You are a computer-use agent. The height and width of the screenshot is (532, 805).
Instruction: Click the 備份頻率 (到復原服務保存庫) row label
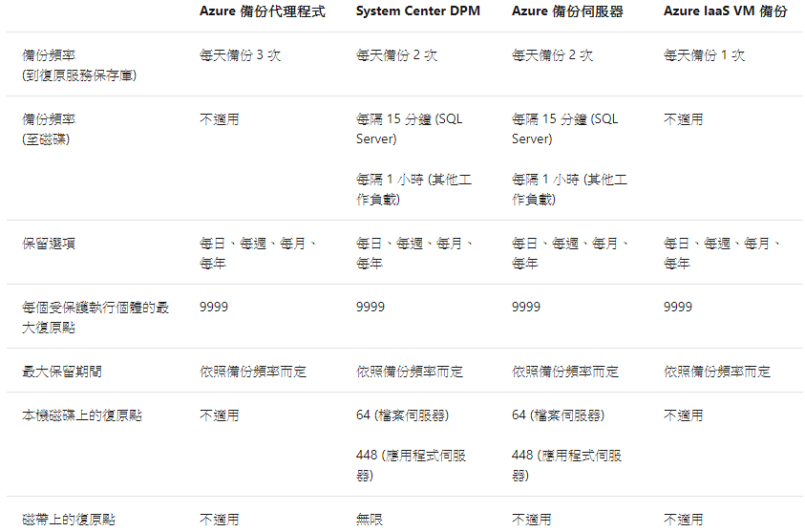click(x=79, y=65)
